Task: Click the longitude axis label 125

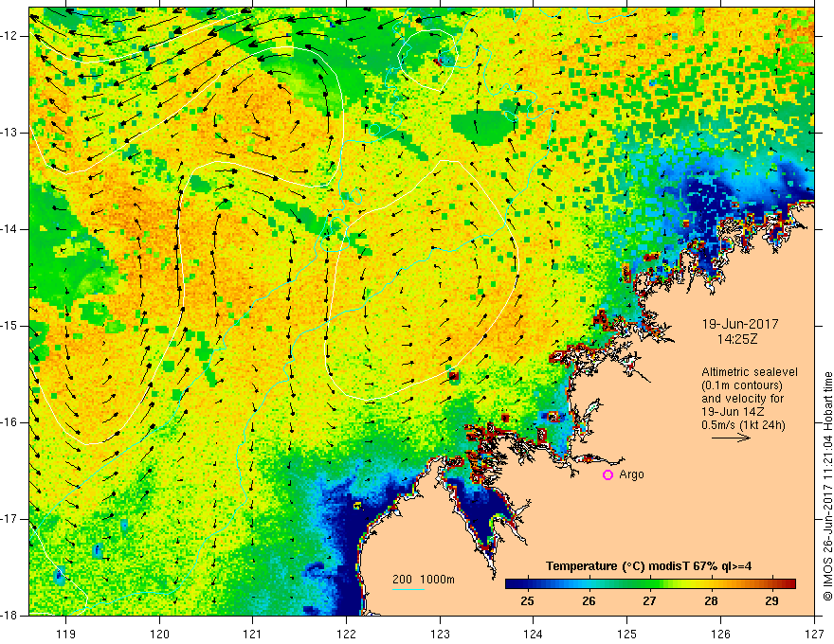Action: pyautogui.click(x=627, y=634)
